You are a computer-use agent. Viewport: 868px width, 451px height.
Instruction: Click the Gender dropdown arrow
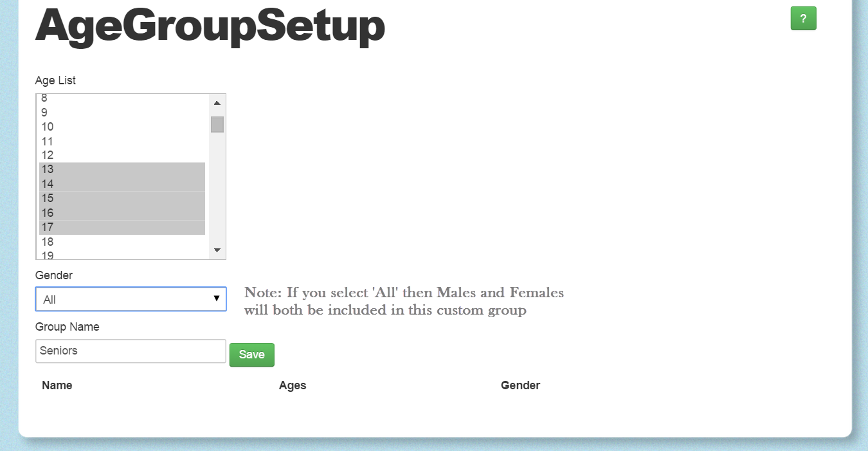pos(217,299)
